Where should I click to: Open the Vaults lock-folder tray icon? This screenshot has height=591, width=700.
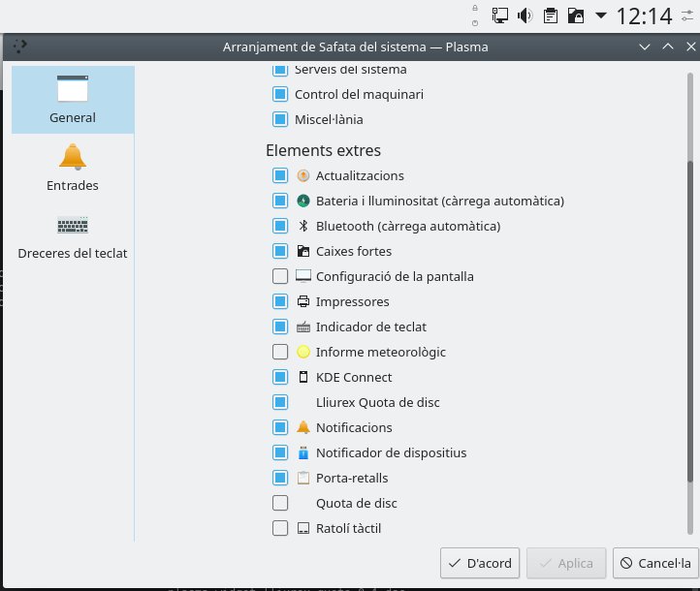click(x=576, y=16)
